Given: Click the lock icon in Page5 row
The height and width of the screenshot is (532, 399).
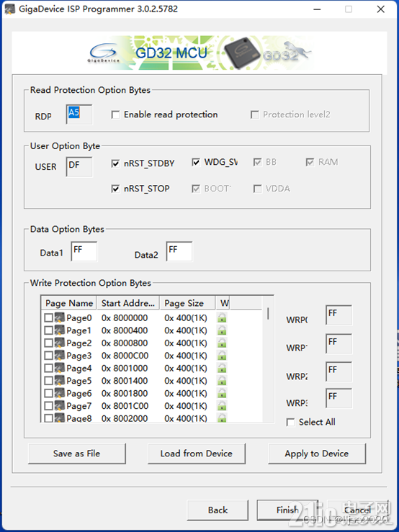Looking at the screenshot, I should [x=222, y=381].
